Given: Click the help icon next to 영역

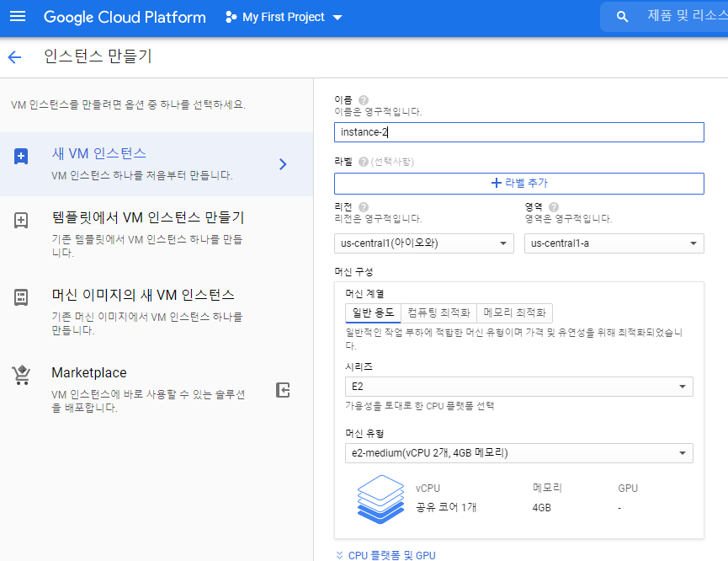Looking at the screenshot, I should (x=554, y=207).
